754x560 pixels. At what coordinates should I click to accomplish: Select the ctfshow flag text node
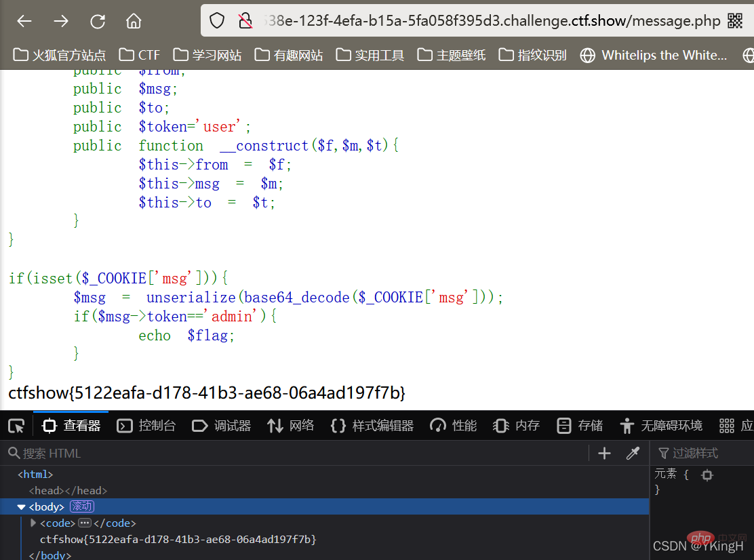[178, 540]
